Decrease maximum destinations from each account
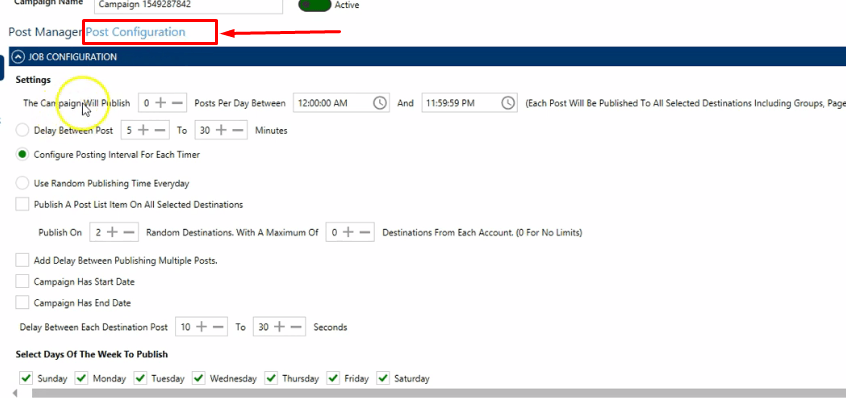The height and width of the screenshot is (398, 846). [x=365, y=232]
